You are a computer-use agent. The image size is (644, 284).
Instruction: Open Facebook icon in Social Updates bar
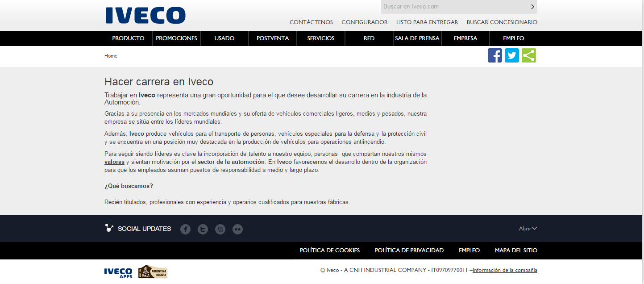pyautogui.click(x=185, y=229)
